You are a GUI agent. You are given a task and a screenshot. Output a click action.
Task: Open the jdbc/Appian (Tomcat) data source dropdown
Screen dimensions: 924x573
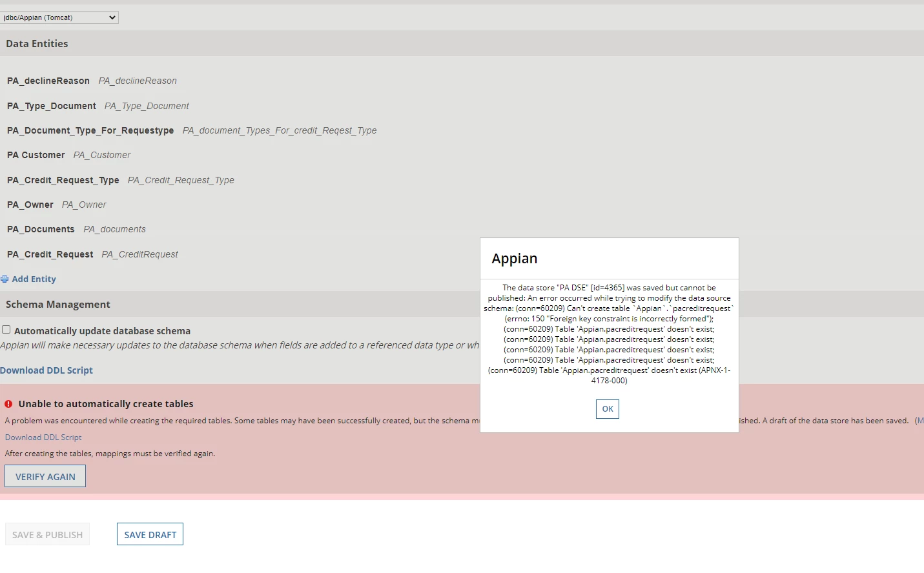59,17
